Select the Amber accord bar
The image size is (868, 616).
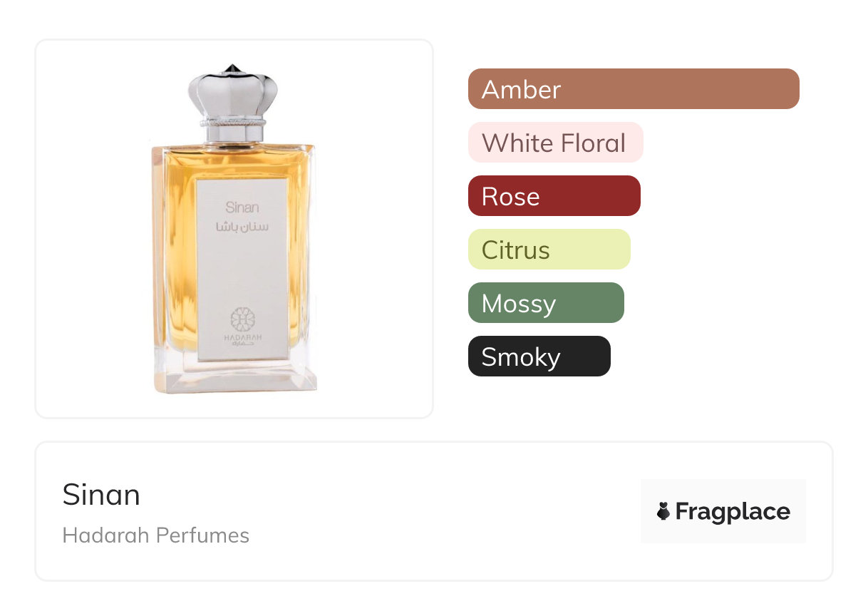pyautogui.click(x=634, y=89)
